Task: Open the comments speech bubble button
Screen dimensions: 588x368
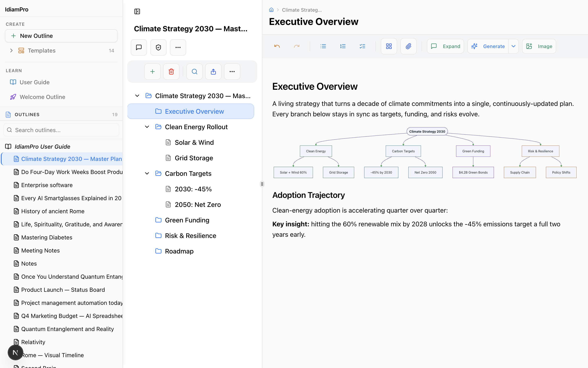Action: click(139, 47)
